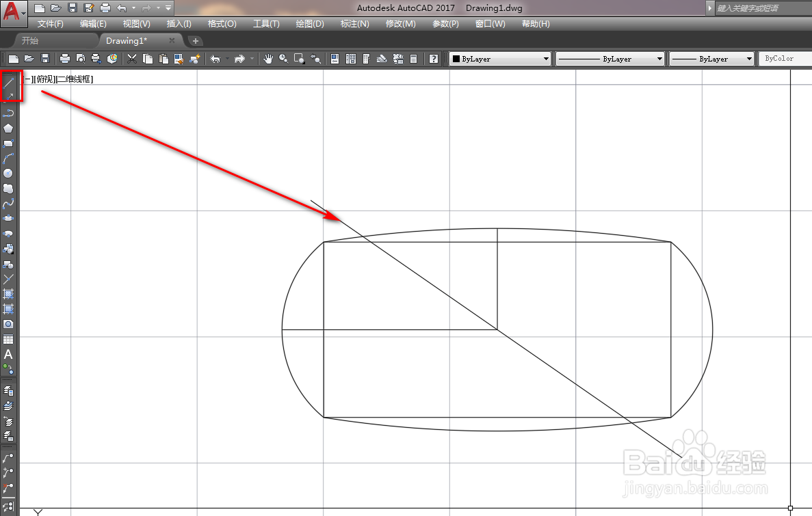Click the Publish icon

96,59
